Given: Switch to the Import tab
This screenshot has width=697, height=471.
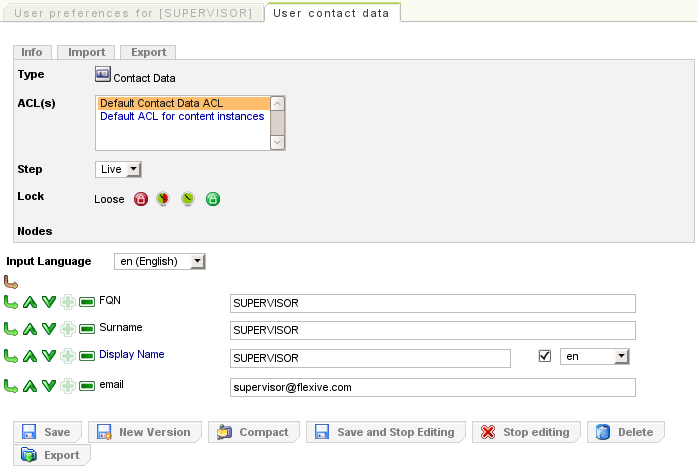Looking at the screenshot, I should click(x=86, y=52).
